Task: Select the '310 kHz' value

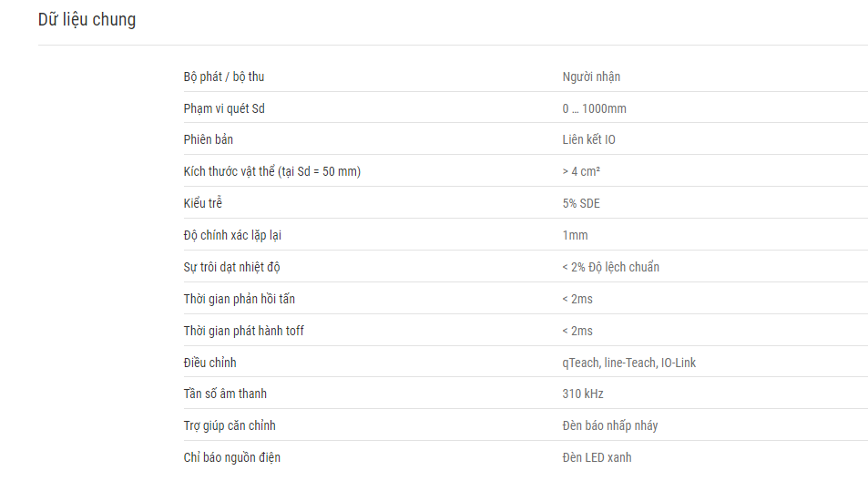Action: click(583, 394)
